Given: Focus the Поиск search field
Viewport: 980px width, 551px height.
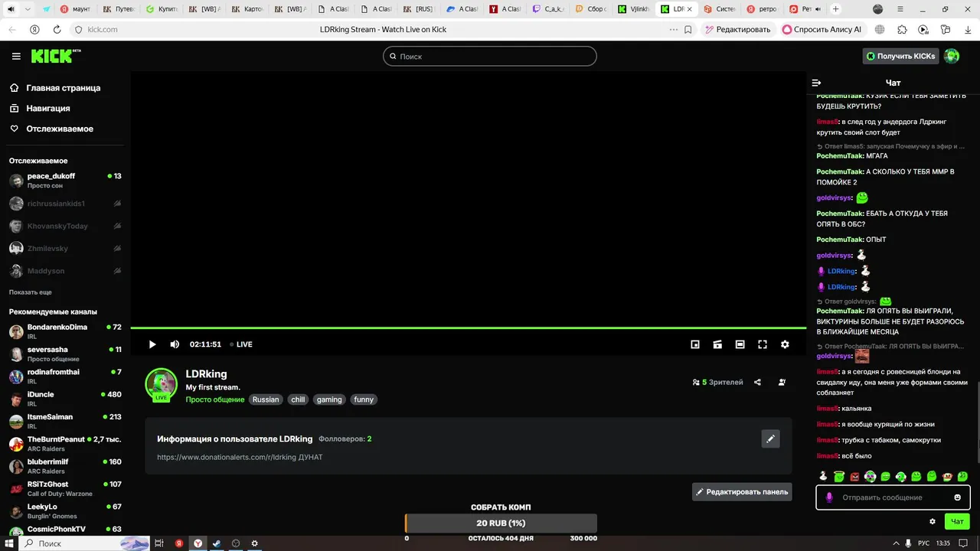Looking at the screenshot, I should [490, 56].
